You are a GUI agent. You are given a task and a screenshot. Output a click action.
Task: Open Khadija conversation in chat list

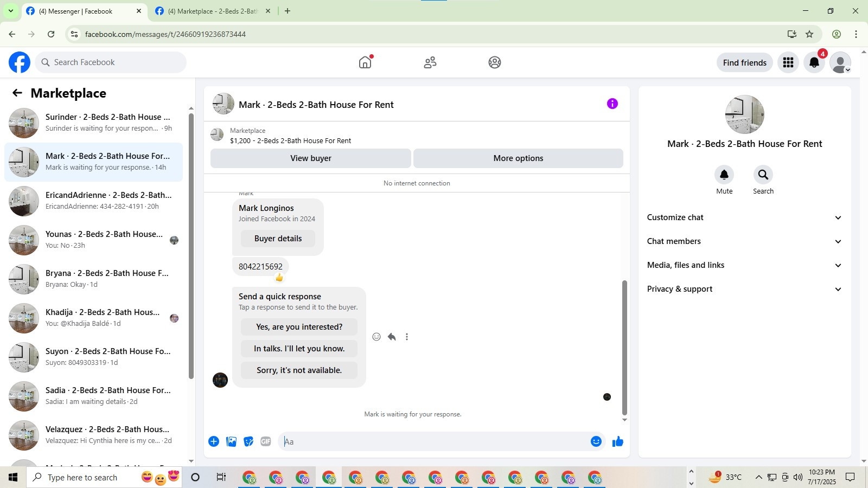[x=93, y=318]
